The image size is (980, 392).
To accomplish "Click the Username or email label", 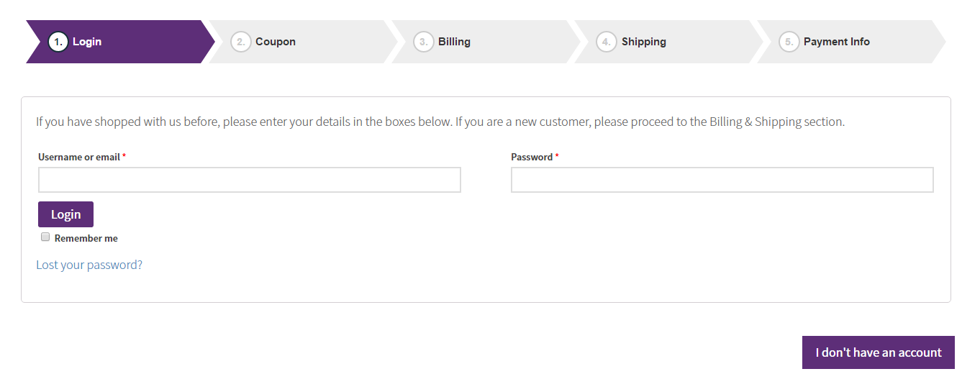I will pos(82,157).
